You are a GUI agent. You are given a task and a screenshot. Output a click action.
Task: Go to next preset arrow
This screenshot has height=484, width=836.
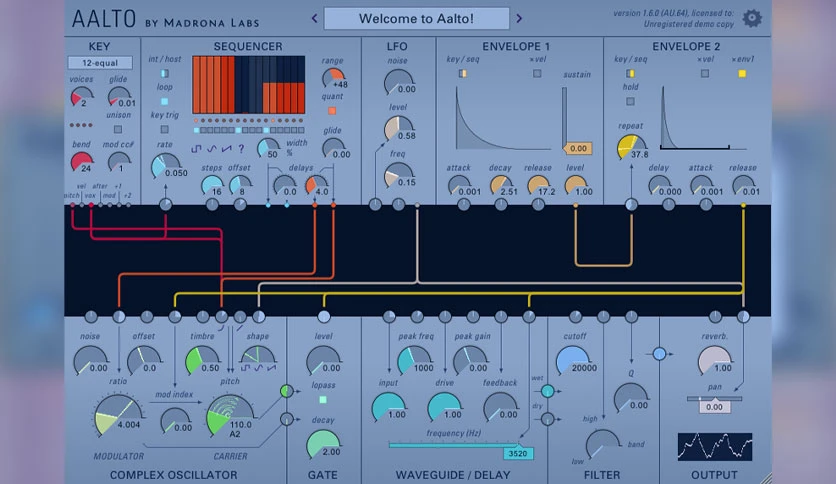[519, 19]
